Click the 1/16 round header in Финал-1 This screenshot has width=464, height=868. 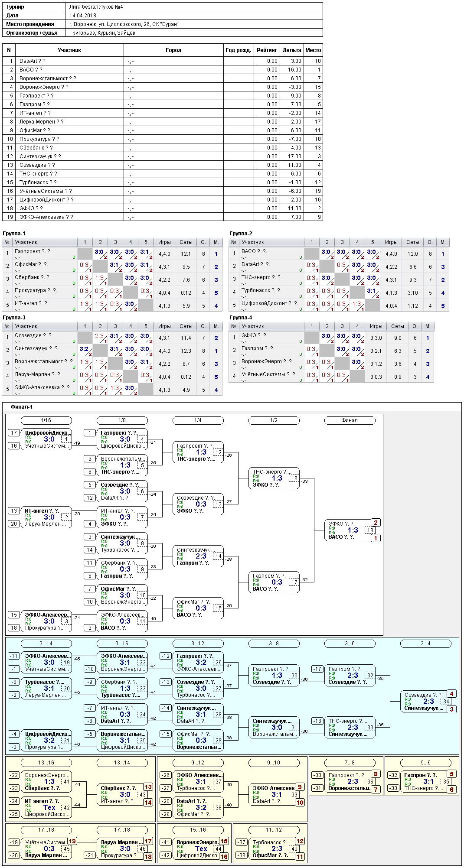click(x=46, y=420)
